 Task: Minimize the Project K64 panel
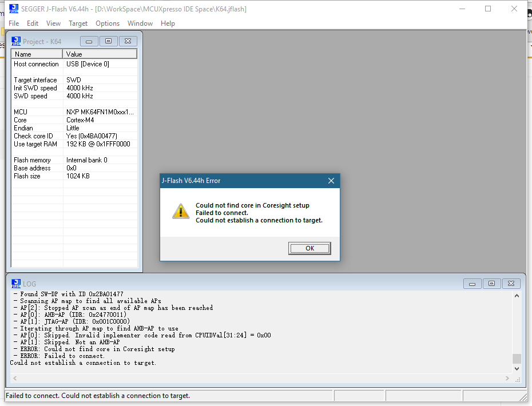click(x=89, y=41)
